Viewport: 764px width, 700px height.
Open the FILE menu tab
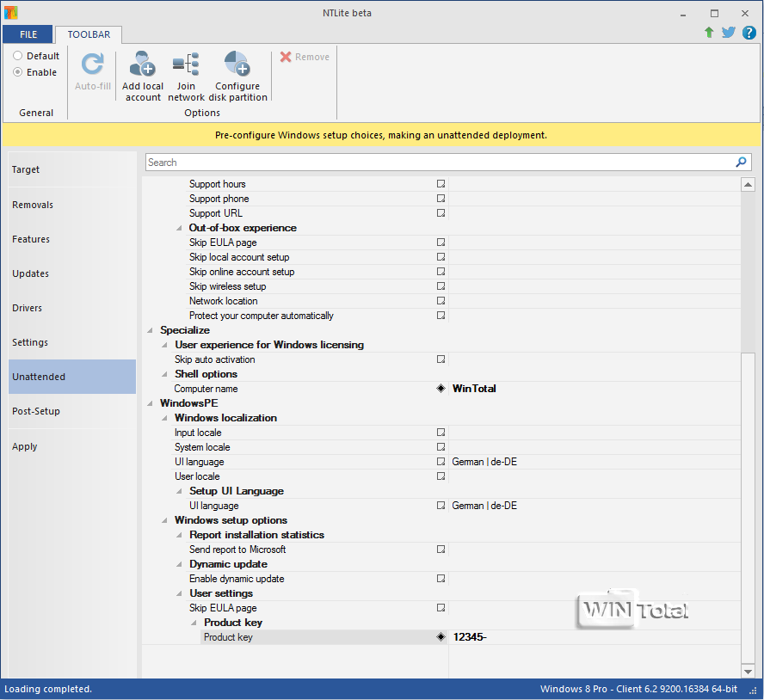pyautogui.click(x=28, y=34)
